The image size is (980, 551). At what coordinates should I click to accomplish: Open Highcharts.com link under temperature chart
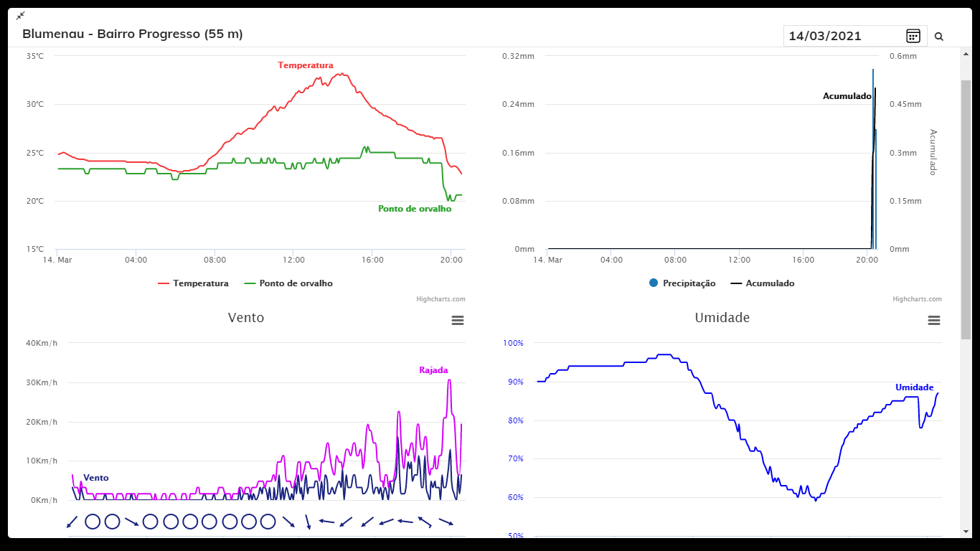[440, 299]
